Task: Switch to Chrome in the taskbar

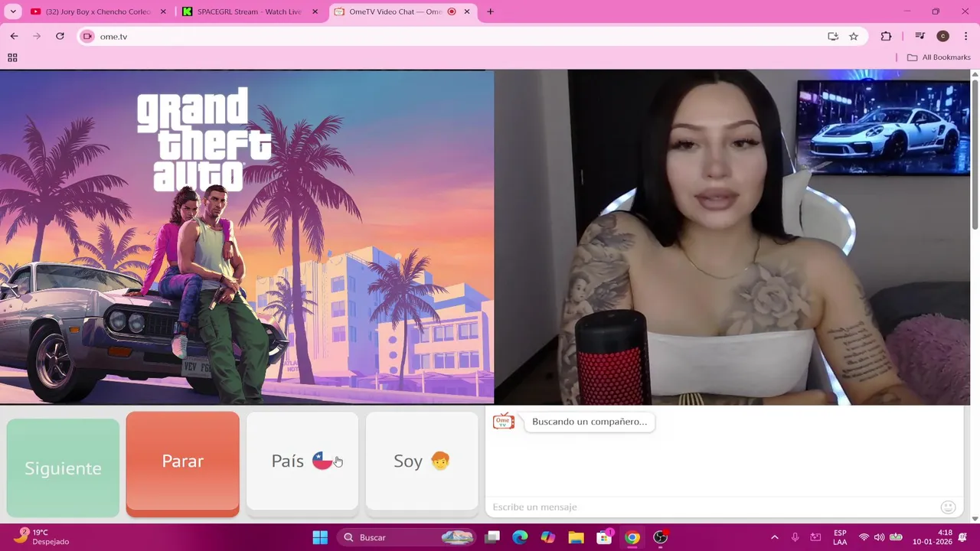Action: [632, 537]
